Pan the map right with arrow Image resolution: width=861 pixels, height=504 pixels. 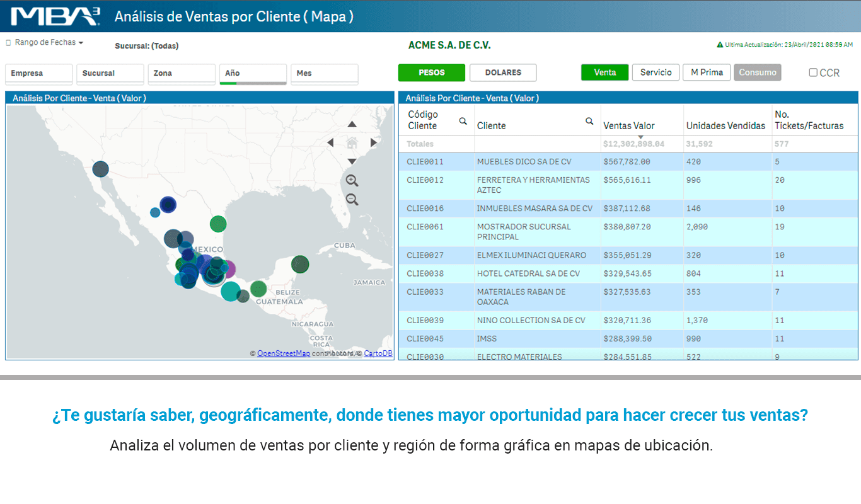coord(373,143)
